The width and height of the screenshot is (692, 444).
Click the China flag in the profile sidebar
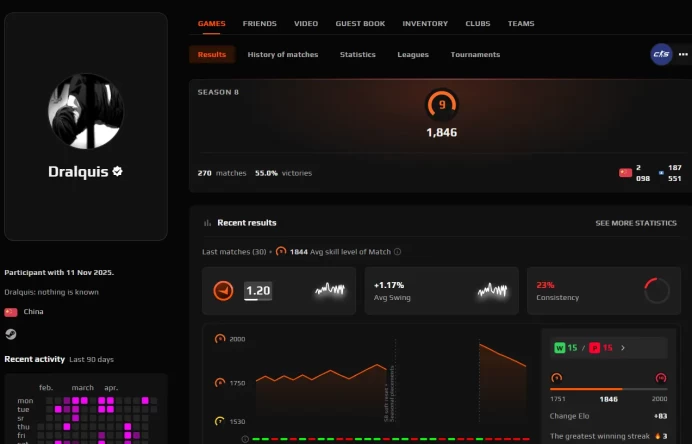11,312
